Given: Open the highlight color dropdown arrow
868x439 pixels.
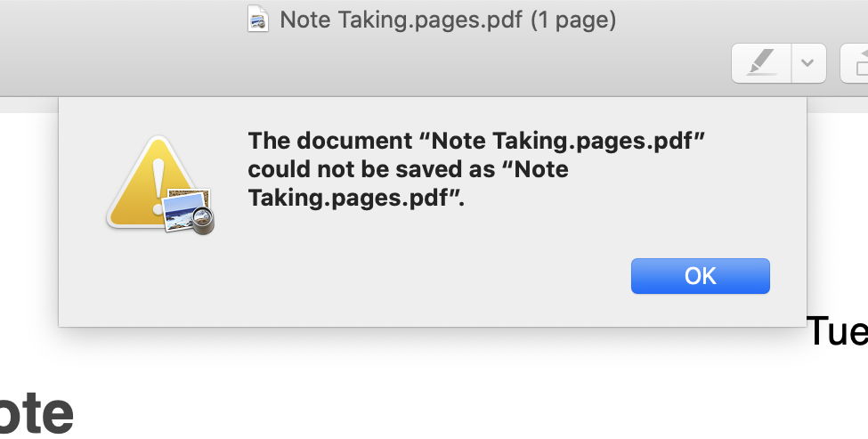Looking at the screenshot, I should [807, 64].
